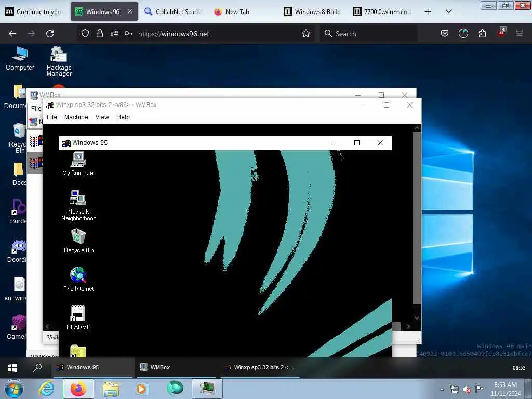The width and height of the screenshot is (532, 399).
Task: Switch to the CollabNet browser tab
Action: pyautogui.click(x=174, y=11)
